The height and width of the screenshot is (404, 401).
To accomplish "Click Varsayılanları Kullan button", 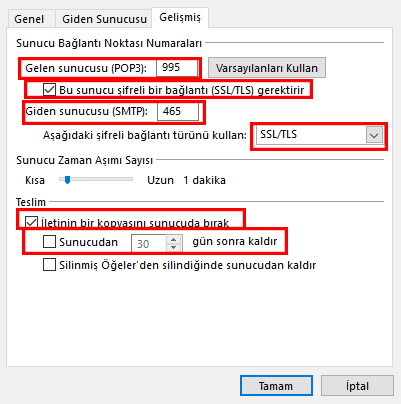I will [x=267, y=68].
